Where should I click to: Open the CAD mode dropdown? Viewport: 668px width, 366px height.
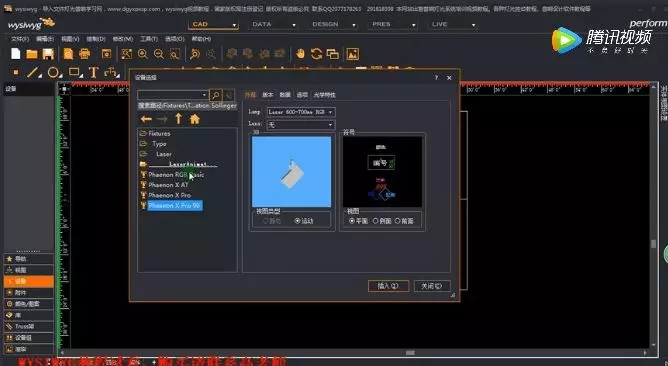coord(213,25)
